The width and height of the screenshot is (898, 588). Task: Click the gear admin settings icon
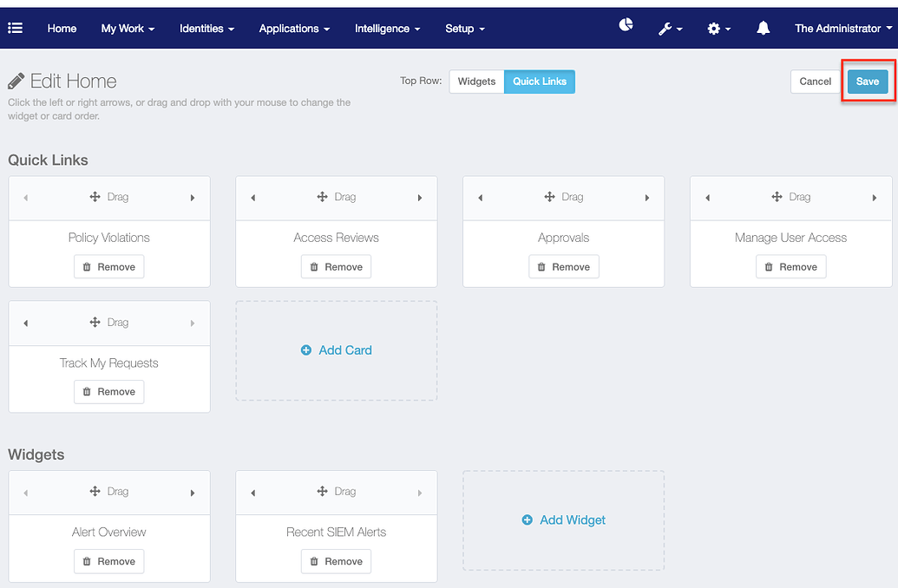point(715,28)
